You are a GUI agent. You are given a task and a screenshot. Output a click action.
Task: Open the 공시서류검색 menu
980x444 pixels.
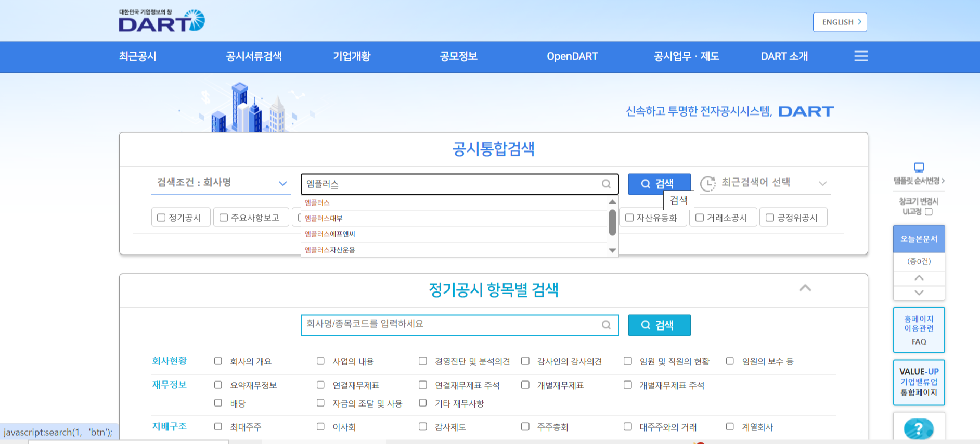coord(254,56)
